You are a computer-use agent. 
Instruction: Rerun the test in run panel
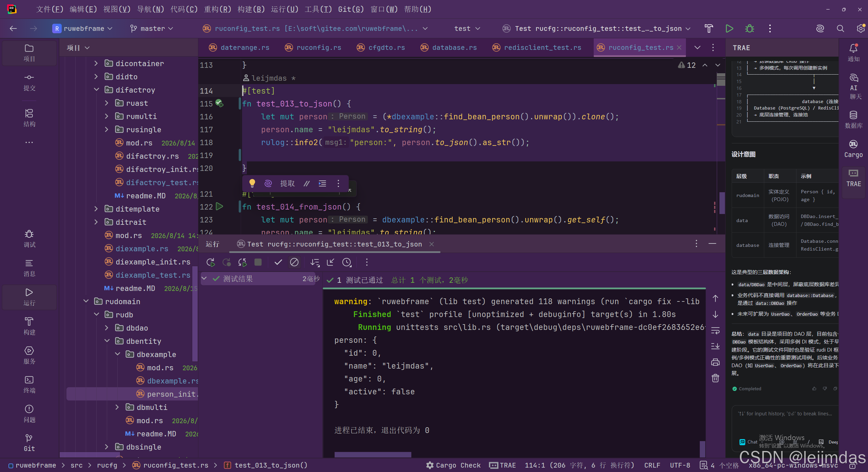click(211, 262)
